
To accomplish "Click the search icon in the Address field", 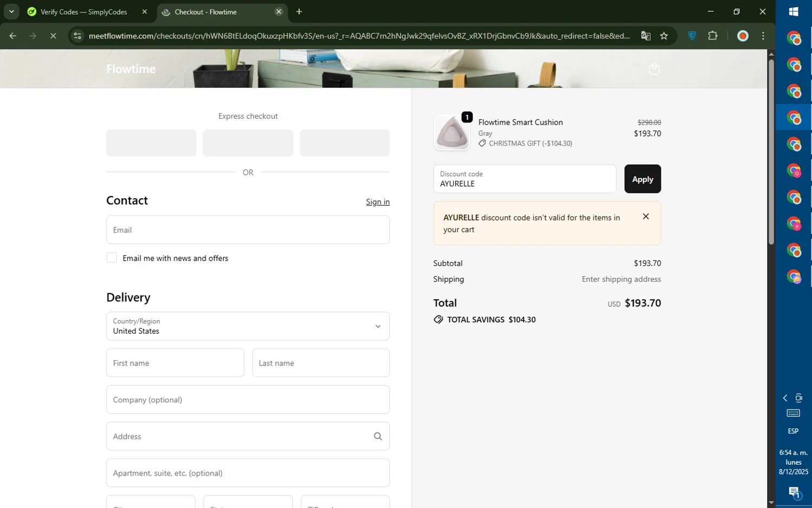I will click(378, 437).
